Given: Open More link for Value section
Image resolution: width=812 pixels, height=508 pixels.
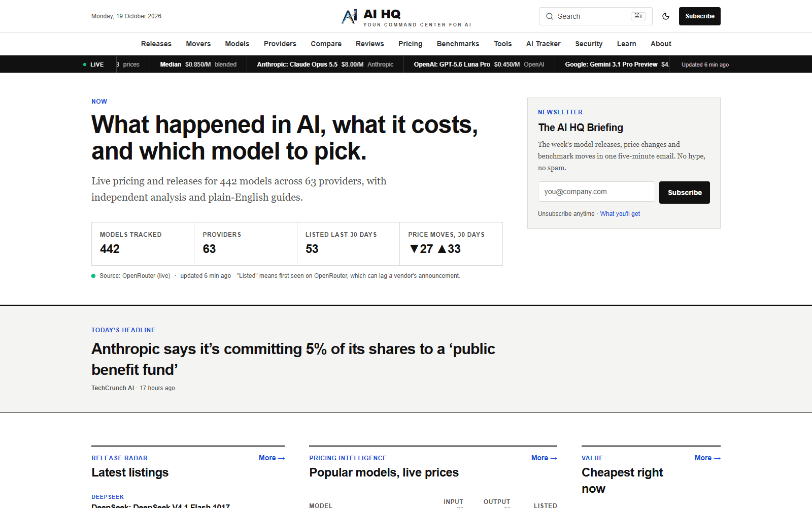Looking at the screenshot, I should tap(707, 458).
